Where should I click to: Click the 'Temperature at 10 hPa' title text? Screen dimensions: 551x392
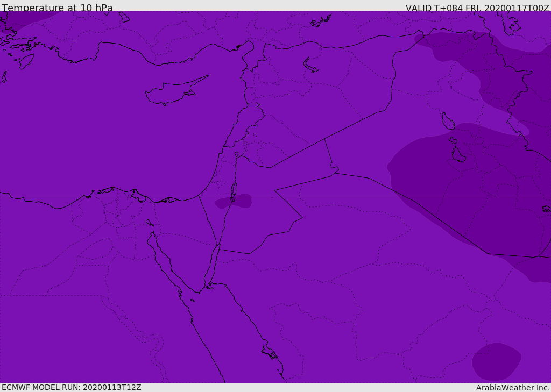[x=57, y=8]
